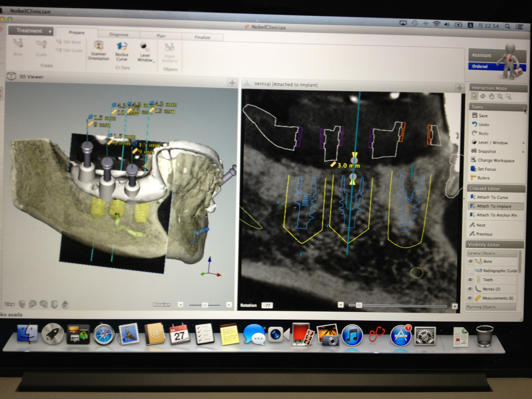Image resolution: width=532 pixels, height=399 pixels.
Task: Click Change Workspace in Tools
Action: (493, 160)
